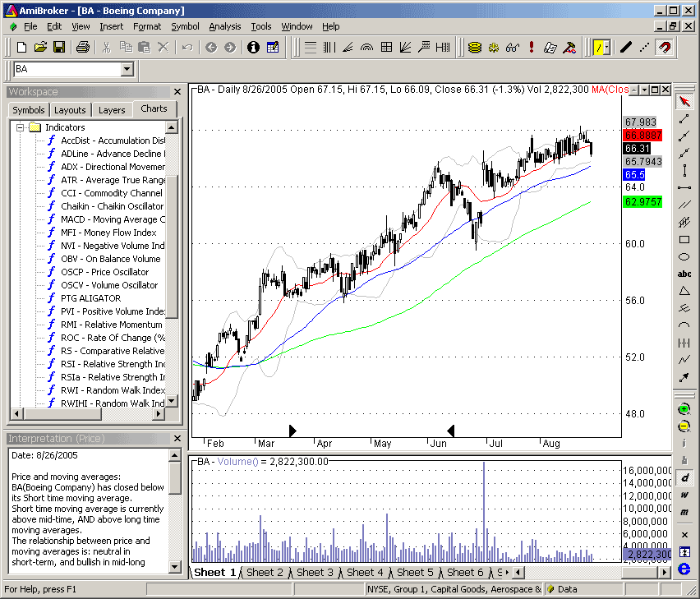Image resolution: width=700 pixels, height=599 pixels.
Task: Click the left-pointing range marker on time axis
Action: (450, 431)
